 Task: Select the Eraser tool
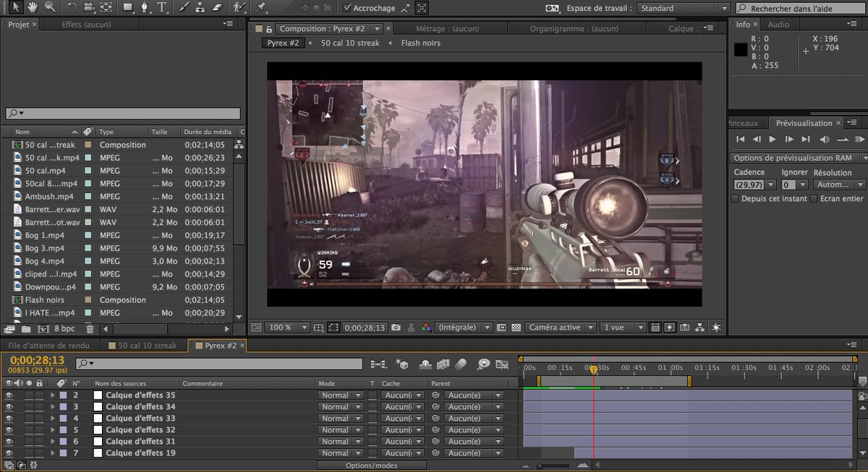[x=218, y=7]
